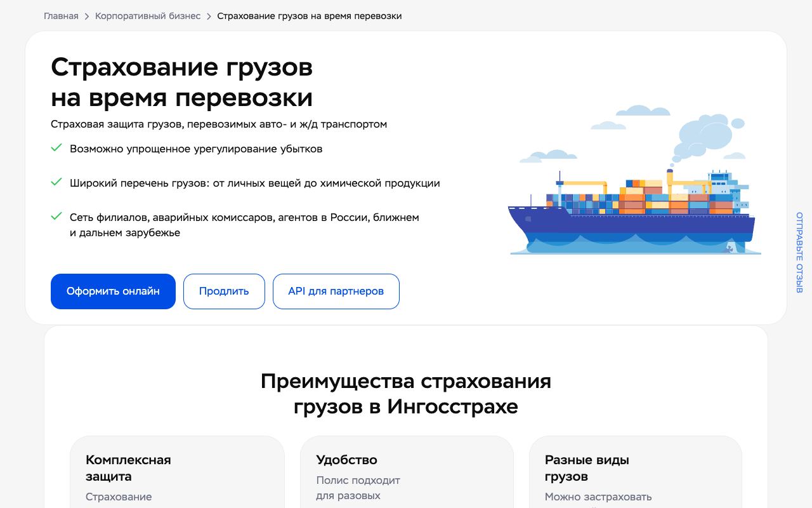The image size is (812, 508).
Task: Open the Отправьте отзыв side tab
Action: [799, 252]
